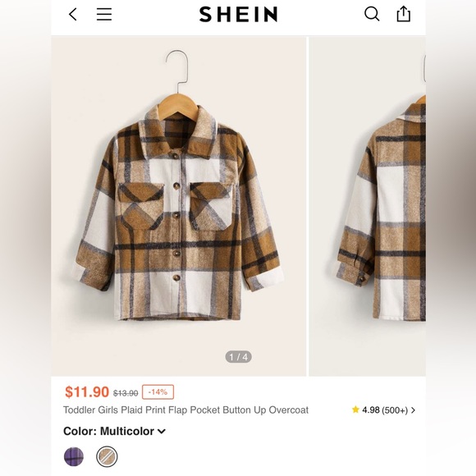Click the yellow rating star
Screen dimensions: 476x476
click(x=355, y=410)
